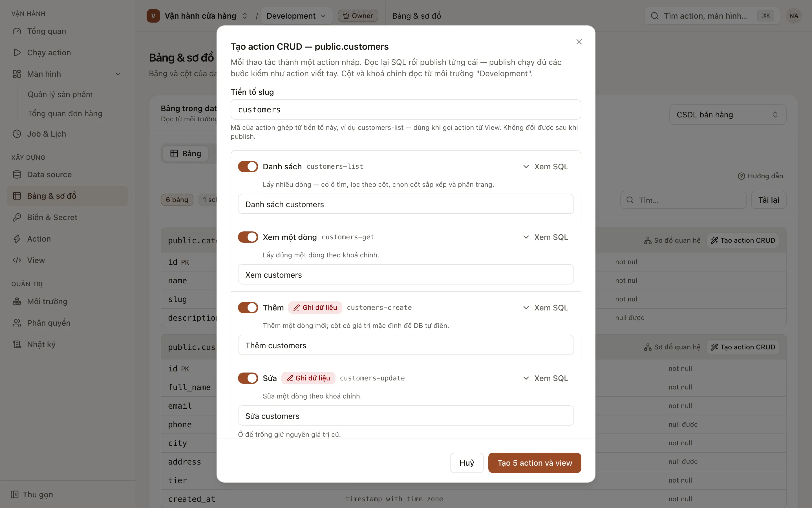Disable the Xem một dòng action switch
This screenshot has width=812, height=508.
[x=248, y=237]
